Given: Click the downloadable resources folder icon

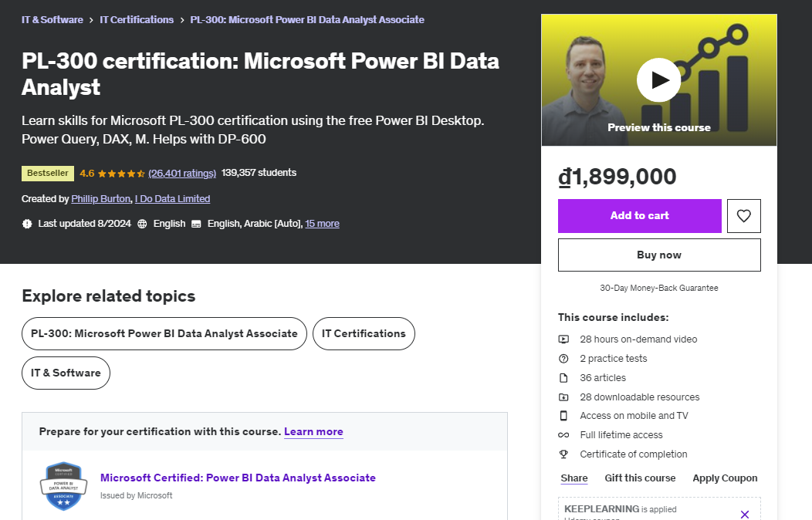Looking at the screenshot, I should [566, 397].
